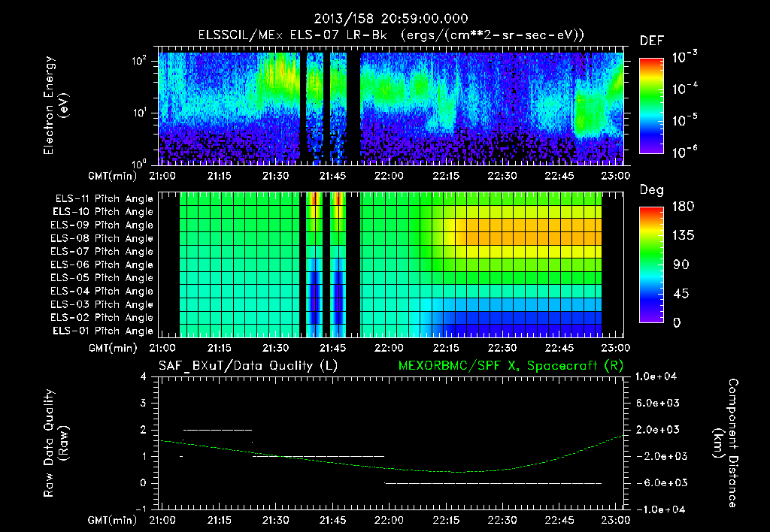Click the Component Distance (km) axis label
Image resolution: width=770 pixels, height=532 pixels.
(x=726, y=443)
